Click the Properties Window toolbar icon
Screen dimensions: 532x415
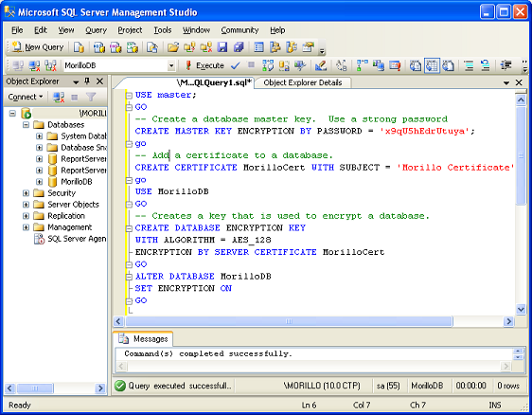(309, 47)
